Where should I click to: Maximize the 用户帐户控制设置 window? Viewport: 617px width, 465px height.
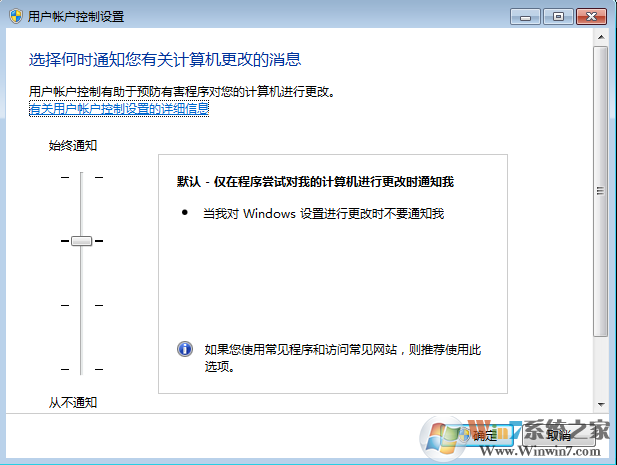pyautogui.click(x=557, y=16)
